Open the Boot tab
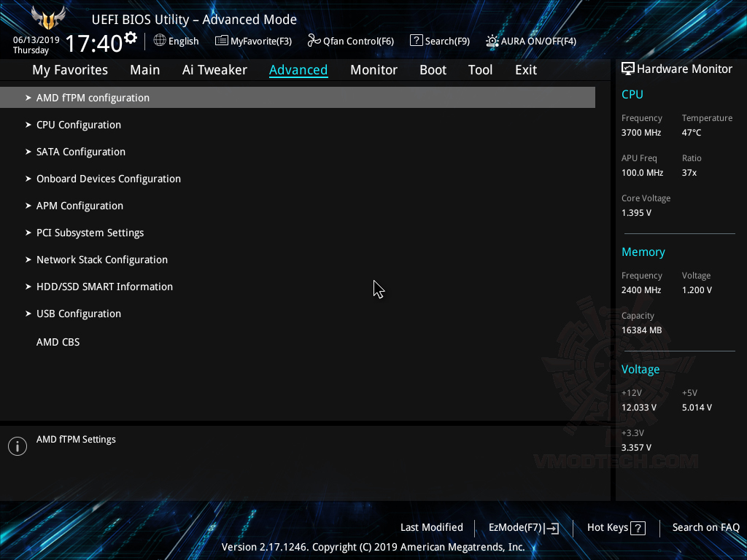This screenshot has width=747, height=560. [433, 70]
